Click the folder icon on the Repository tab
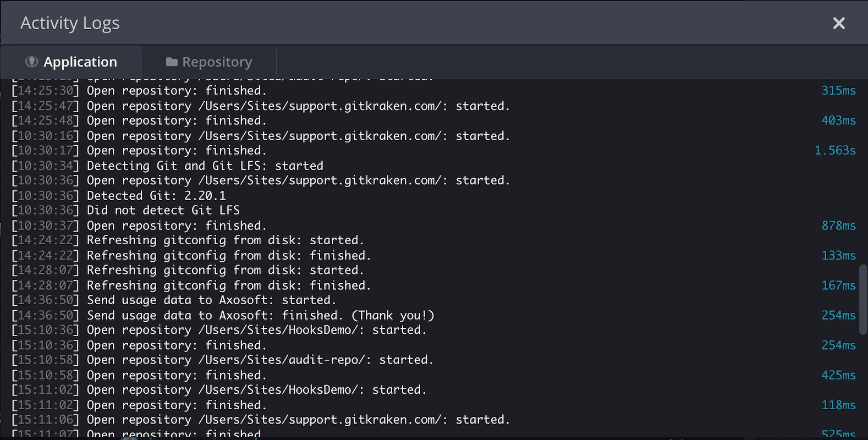868x440 pixels. (x=172, y=62)
